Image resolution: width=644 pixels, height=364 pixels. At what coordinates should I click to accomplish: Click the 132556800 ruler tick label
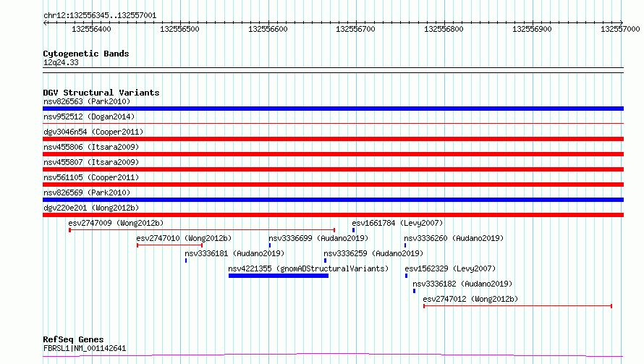pyautogui.click(x=444, y=29)
